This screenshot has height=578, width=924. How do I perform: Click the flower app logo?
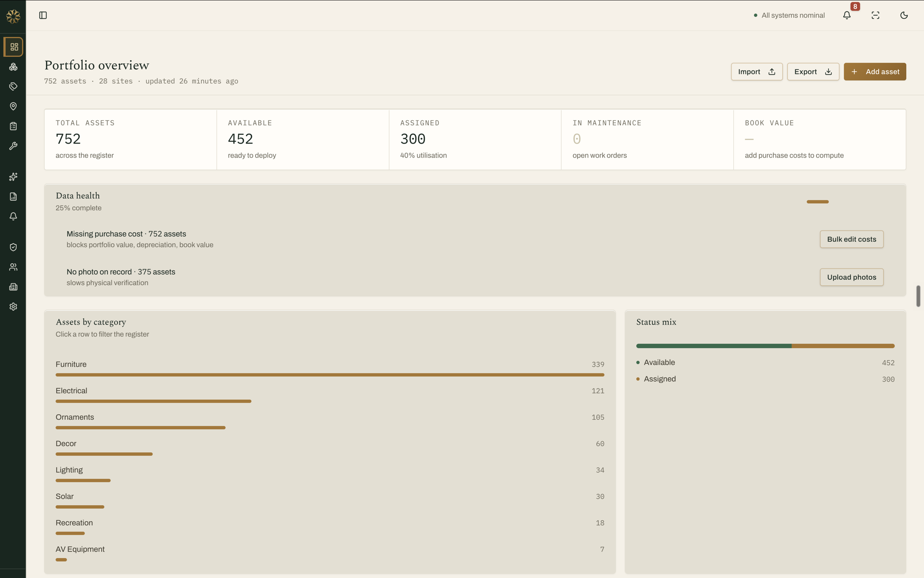point(13,16)
